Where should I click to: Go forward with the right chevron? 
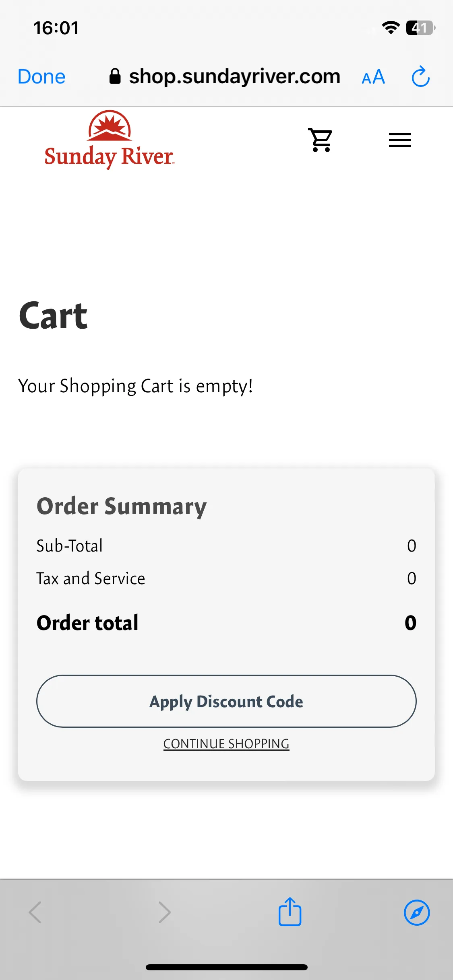pyautogui.click(x=164, y=912)
